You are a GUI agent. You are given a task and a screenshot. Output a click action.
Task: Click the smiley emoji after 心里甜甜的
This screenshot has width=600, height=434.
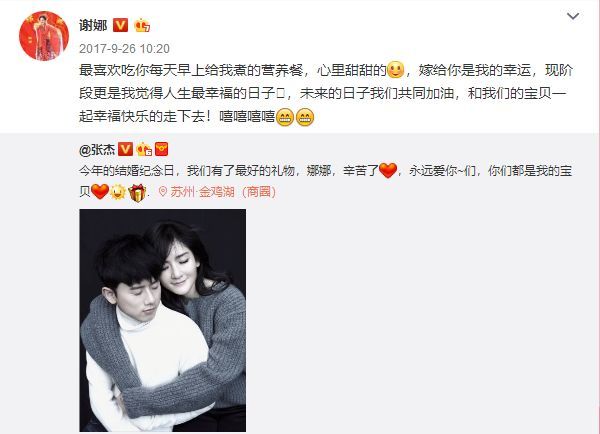[396, 70]
